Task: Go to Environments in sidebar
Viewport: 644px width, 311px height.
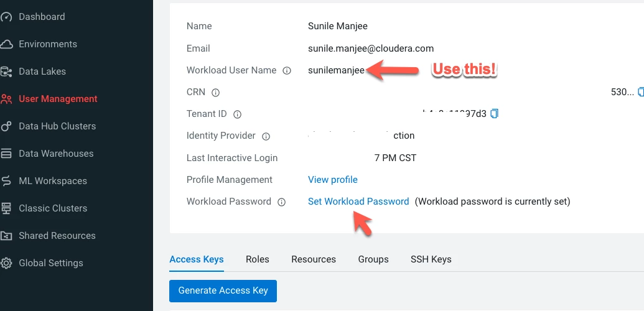Action: tap(48, 44)
